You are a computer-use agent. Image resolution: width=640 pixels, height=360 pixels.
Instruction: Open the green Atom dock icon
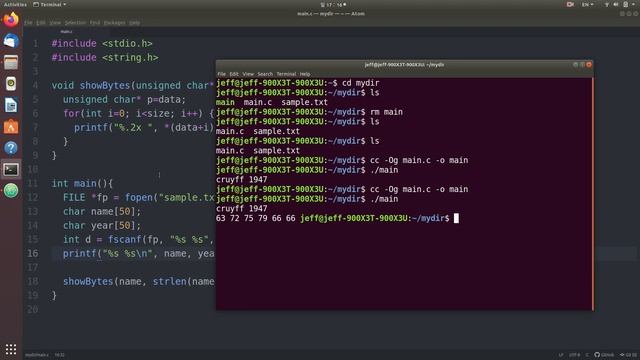pyautogui.click(x=11, y=191)
